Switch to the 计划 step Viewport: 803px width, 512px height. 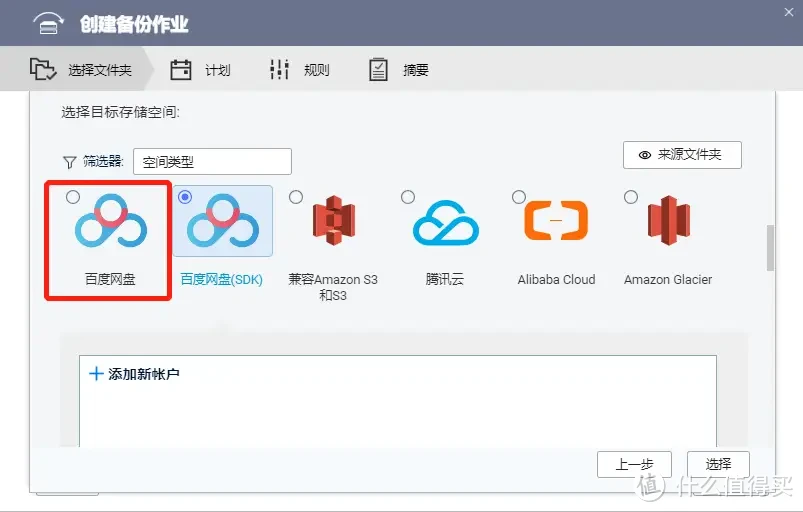[201, 70]
